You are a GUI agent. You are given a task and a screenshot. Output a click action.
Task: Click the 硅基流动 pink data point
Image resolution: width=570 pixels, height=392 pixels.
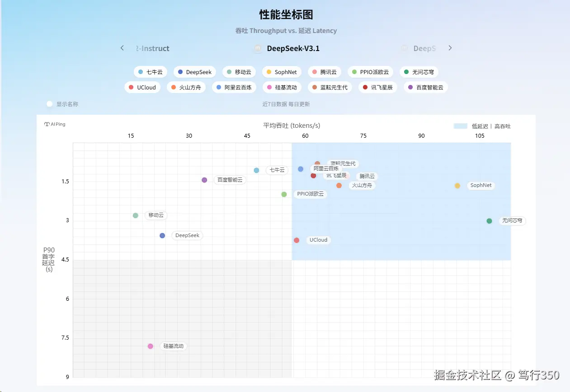coord(151,346)
